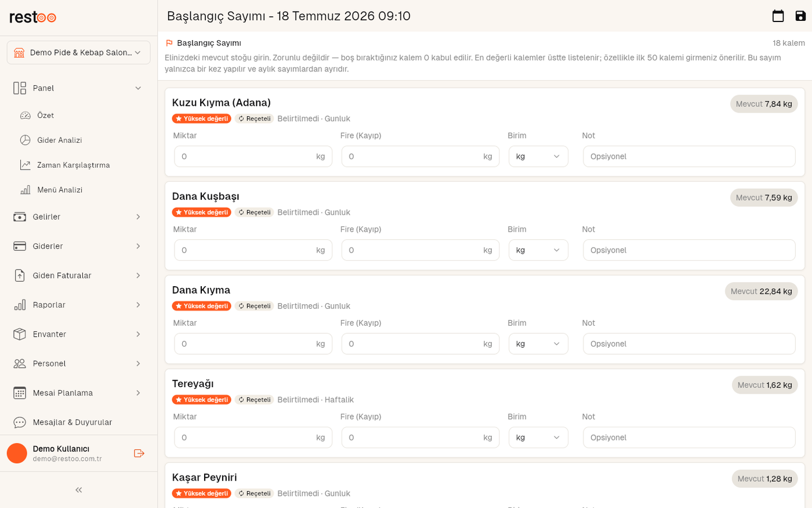This screenshot has width=812, height=508.
Task: Open restaurant selector Demo Pide & Kebap Salon
Action: click(78, 53)
